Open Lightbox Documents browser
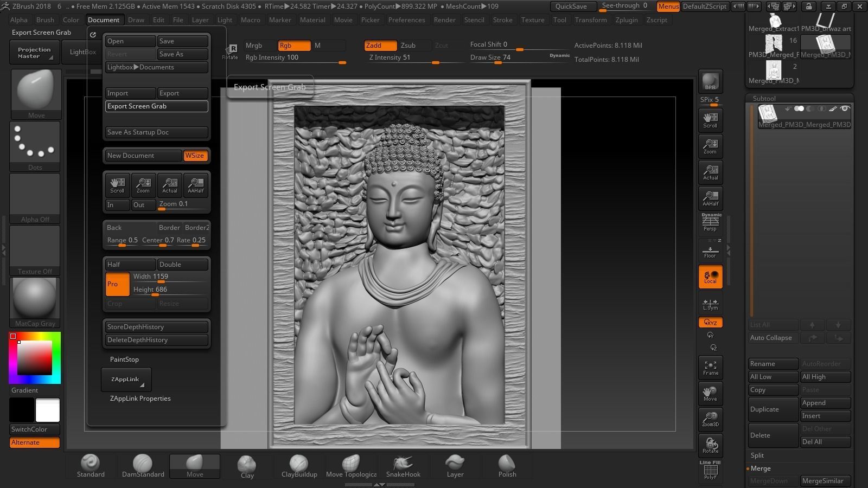The height and width of the screenshot is (488, 868). [157, 67]
